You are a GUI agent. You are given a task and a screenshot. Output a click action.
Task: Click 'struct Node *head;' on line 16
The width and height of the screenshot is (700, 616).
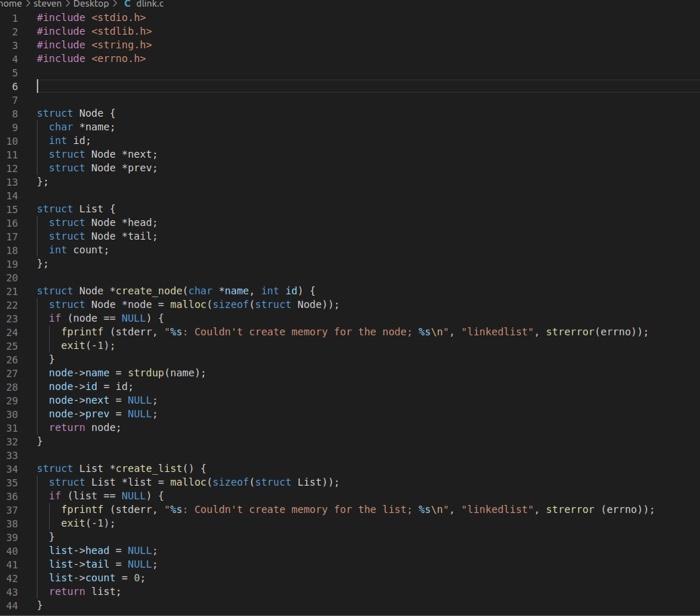point(103,223)
